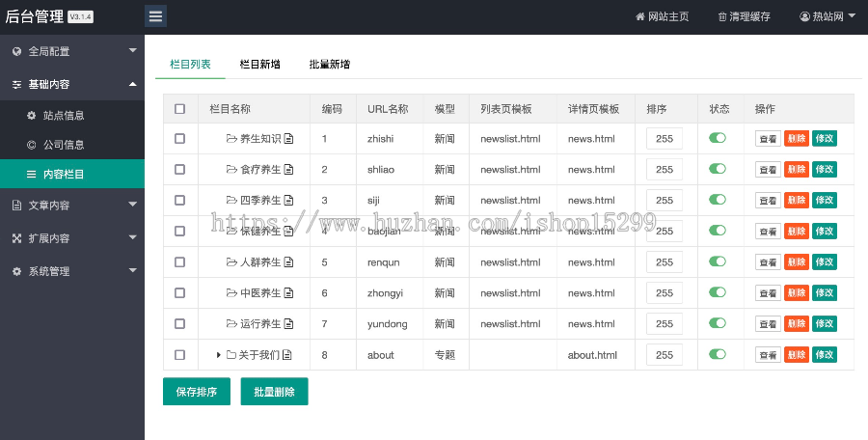Toggle the hamburger menu sidebar button
The height and width of the screenshot is (440, 868).
155,16
